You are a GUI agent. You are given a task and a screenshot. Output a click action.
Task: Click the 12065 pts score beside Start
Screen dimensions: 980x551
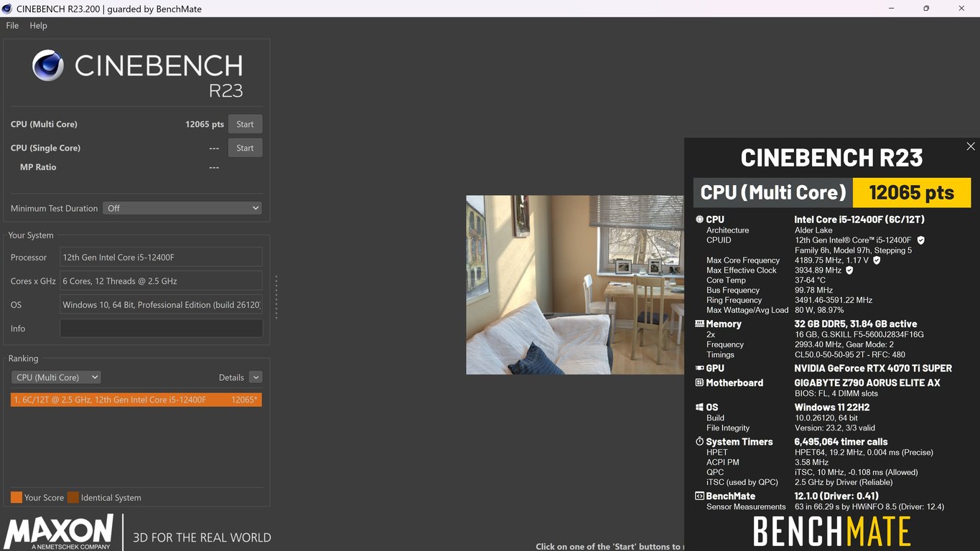pos(205,124)
